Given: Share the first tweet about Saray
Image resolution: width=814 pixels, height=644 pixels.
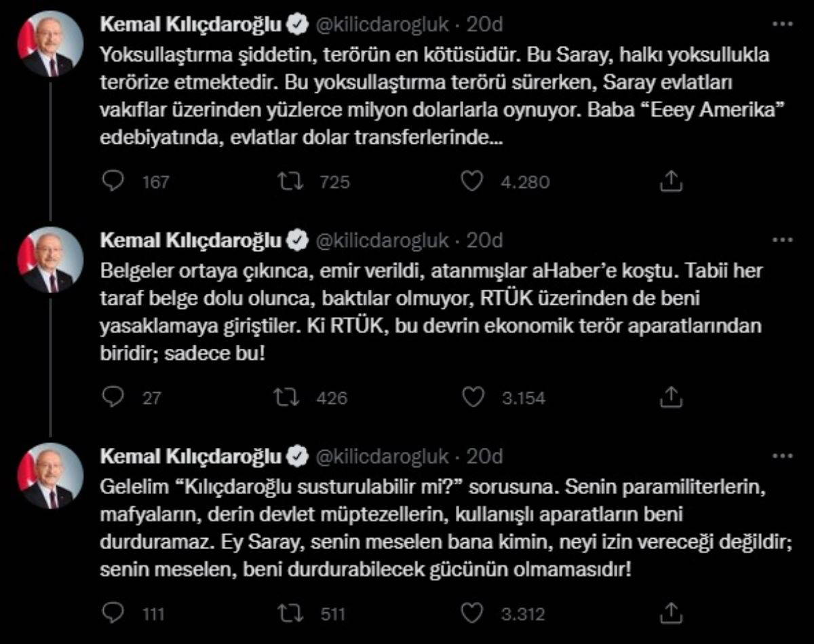Looking at the screenshot, I should point(670,181).
